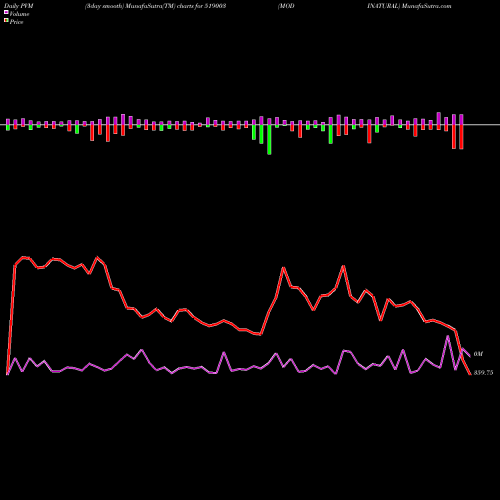Image resolution: width=500 pixels, height=500 pixels.
Task: Click the 'Daily PVM' title text
Action: 19,6
